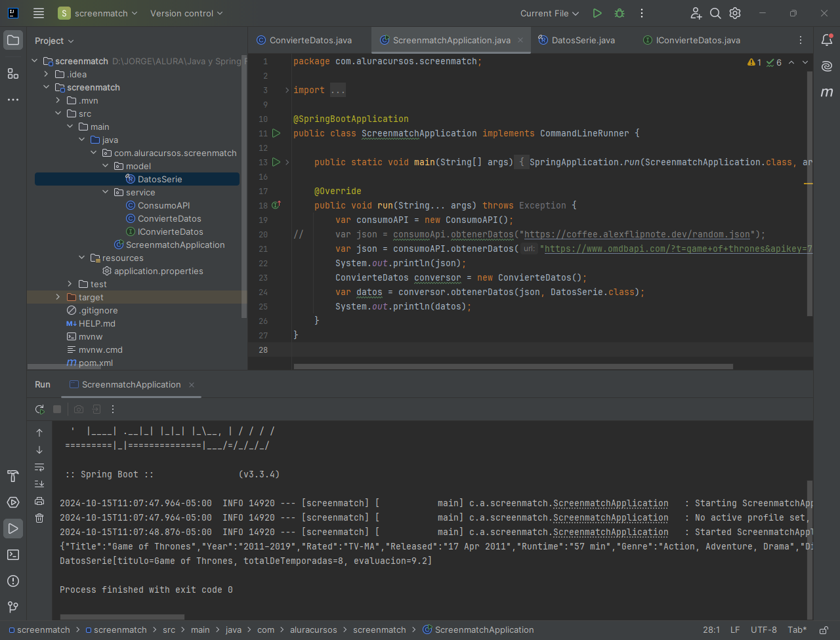
Task: Click the warnings count indicator
Action: point(755,62)
